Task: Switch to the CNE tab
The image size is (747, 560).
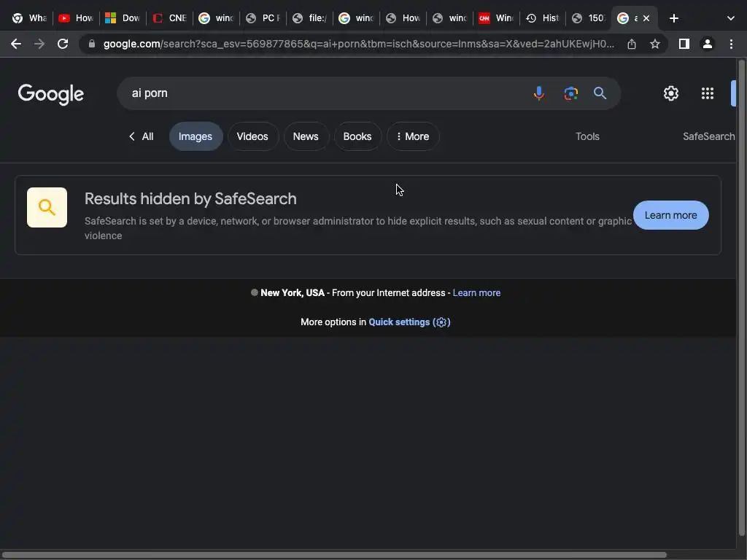Action: 169,18
